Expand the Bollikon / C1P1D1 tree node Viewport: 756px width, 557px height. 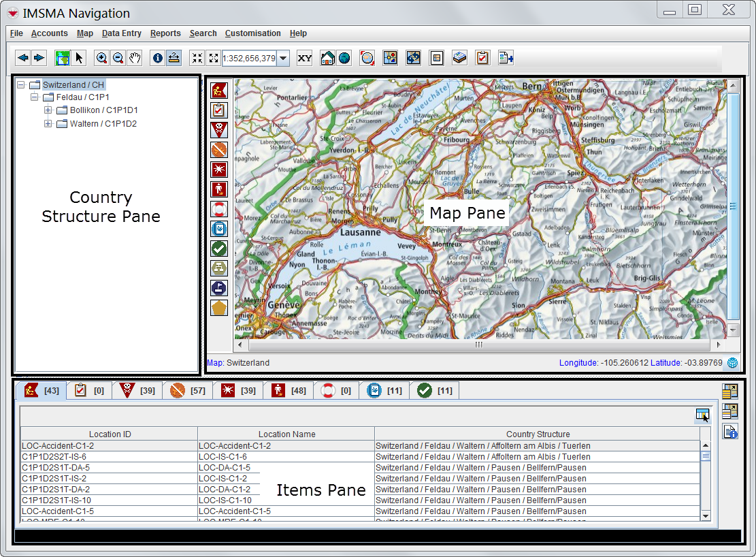(48, 110)
